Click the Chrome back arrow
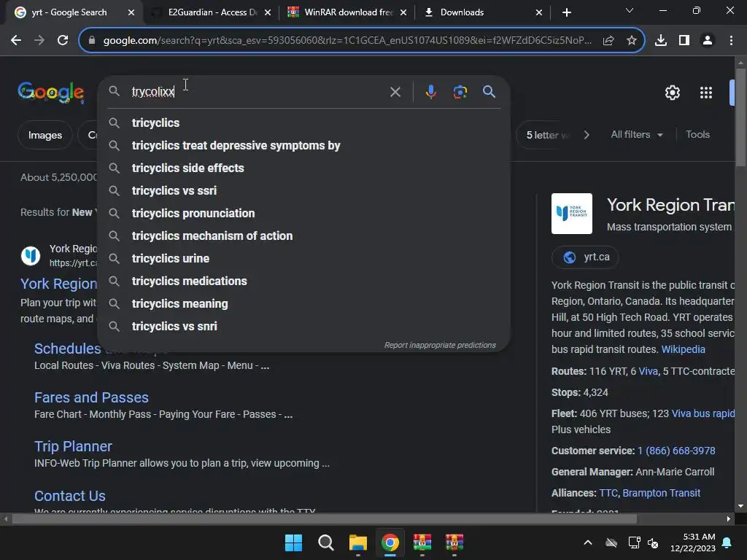747x560 pixels. 16,41
